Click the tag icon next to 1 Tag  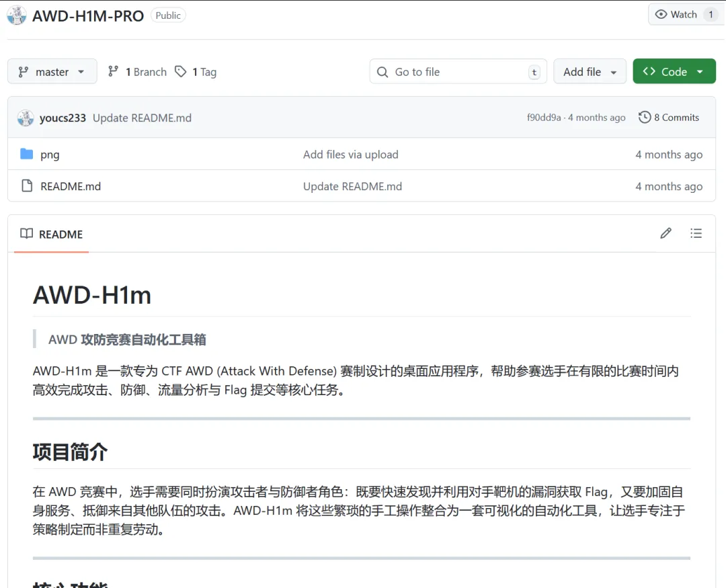(x=181, y=71)
